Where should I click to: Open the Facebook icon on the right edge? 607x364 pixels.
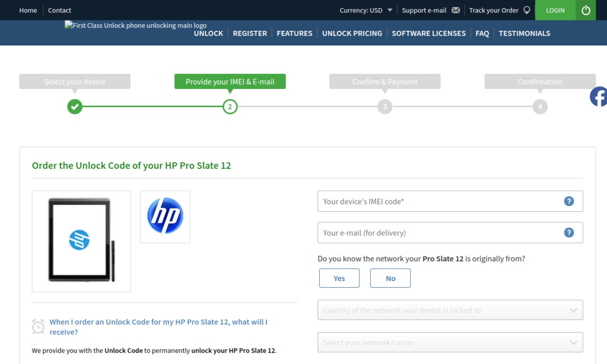tap(598, 97)
